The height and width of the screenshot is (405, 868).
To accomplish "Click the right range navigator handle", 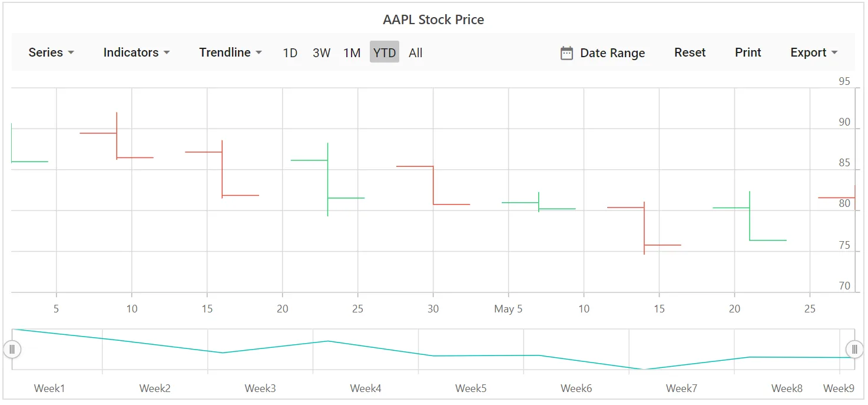I will coord(854,350).
